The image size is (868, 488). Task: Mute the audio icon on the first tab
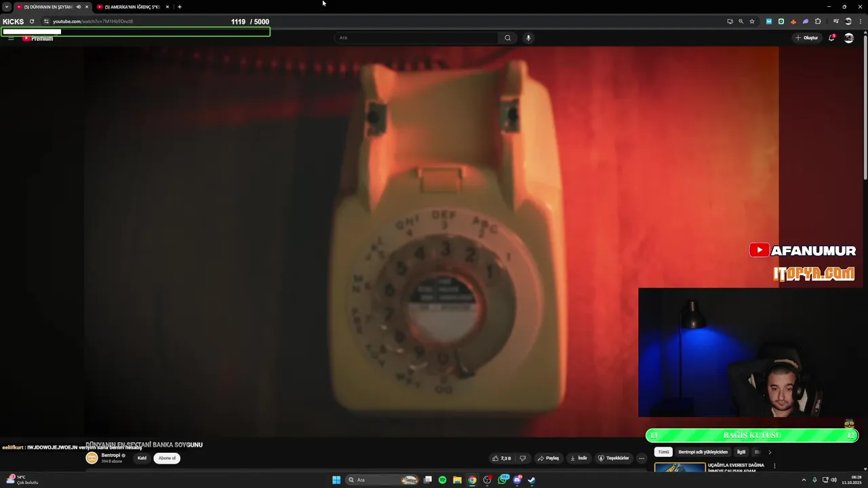[x=79, y=7]
